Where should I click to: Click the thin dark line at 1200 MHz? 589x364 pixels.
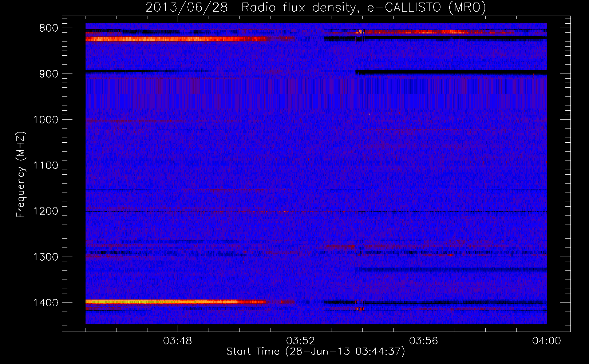[316, 211]
